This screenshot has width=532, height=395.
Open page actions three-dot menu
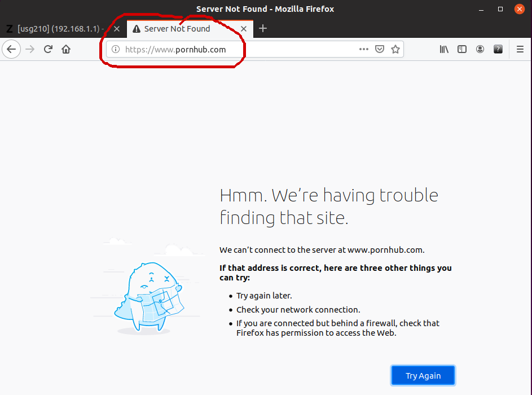click(364, 49)
